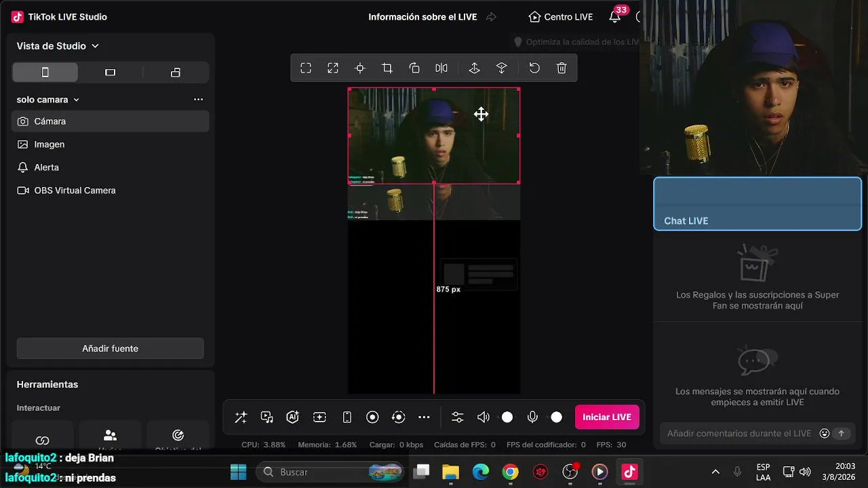The width and height of the screenshot is (868, 488).
Task: Click the phone device icon in bottom bar
Action: [x=347, y=418]
